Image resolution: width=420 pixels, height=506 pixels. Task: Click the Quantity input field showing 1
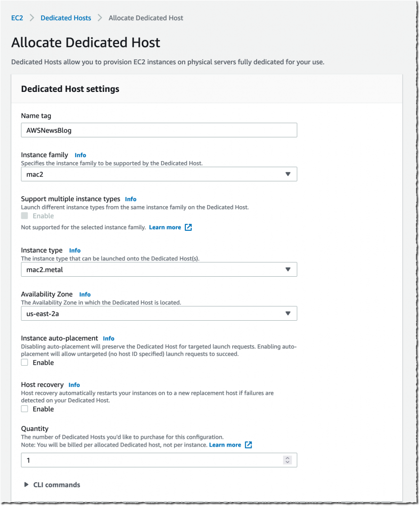point(148,460)
